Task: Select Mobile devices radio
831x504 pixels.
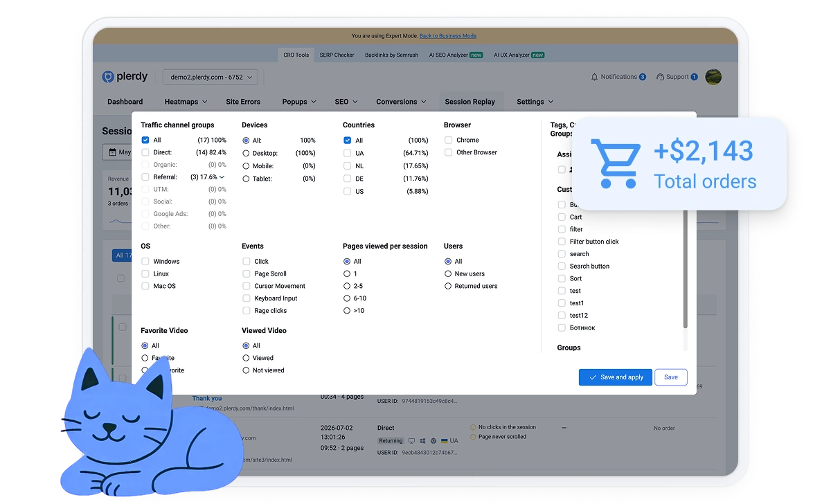Action: point(246,165)
